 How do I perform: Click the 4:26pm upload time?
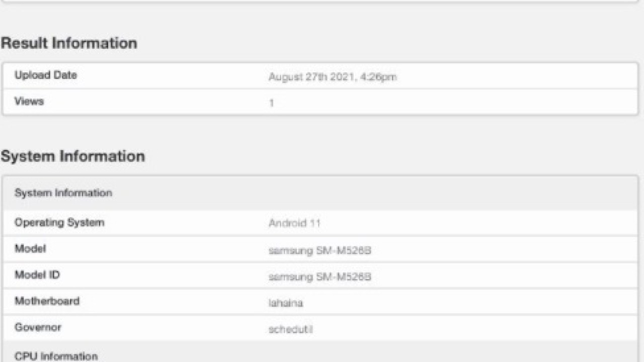click(x=379, y=77)
